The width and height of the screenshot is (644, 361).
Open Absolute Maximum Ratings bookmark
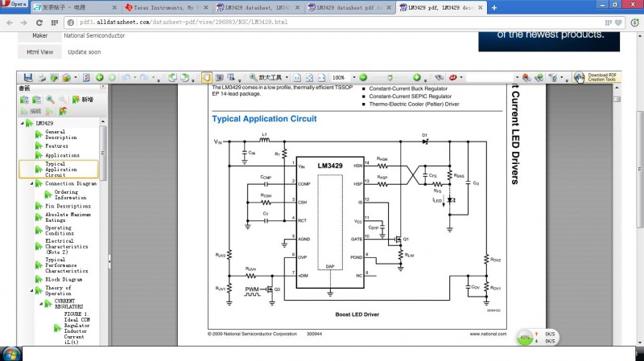click(x=68, y=217)
